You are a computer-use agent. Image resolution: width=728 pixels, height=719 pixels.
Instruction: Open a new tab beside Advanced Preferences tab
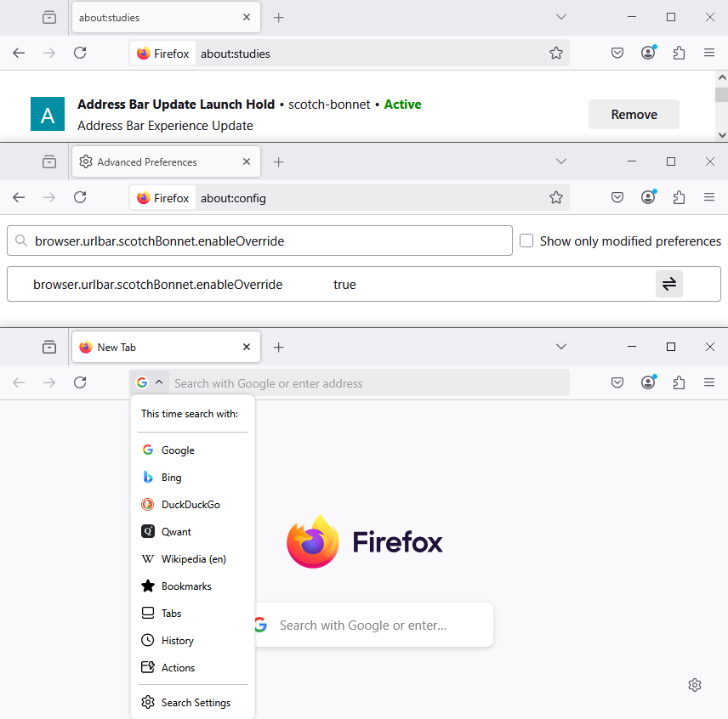278,161
